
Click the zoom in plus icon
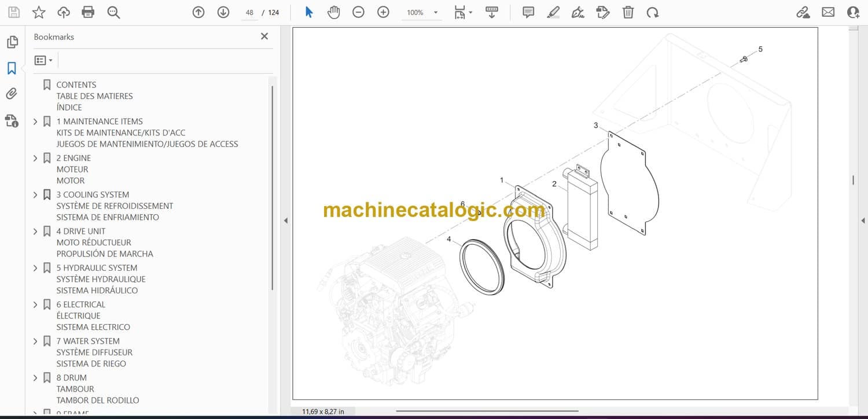pyautogui.click(x=383, y=12)
